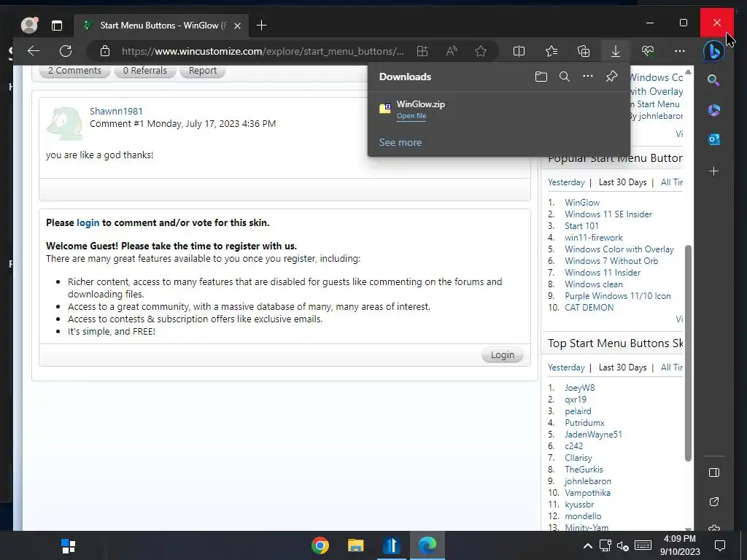Open the 2 Comments tab
Viewport: 747px width, 560px height.
(x=74, y=71)
